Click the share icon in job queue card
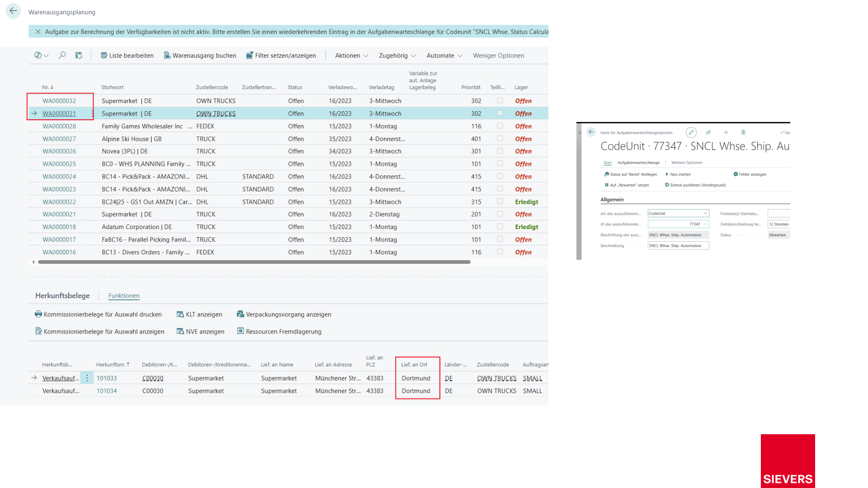Screen dimensions: 868x488 [x=708, y=132]
